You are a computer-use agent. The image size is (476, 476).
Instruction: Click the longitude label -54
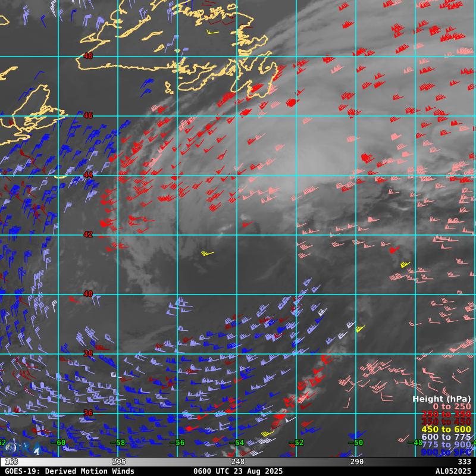click(237, 443)
